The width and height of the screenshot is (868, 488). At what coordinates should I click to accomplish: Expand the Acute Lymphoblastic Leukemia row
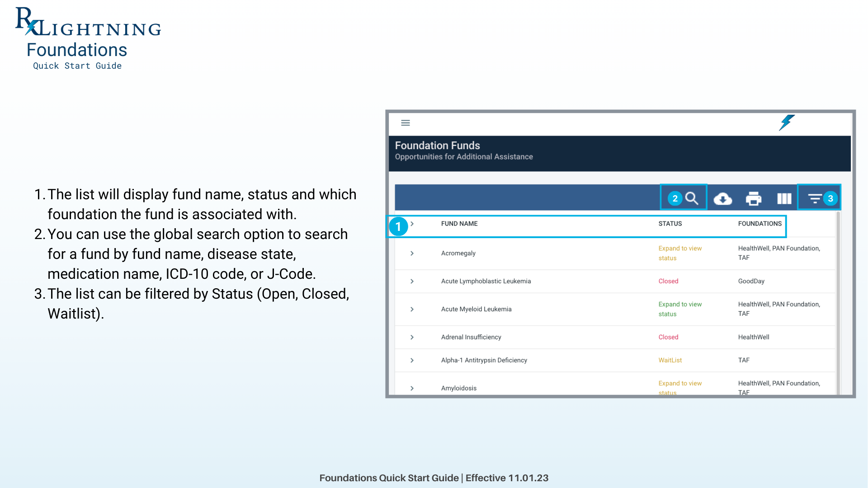pos(412,282)
